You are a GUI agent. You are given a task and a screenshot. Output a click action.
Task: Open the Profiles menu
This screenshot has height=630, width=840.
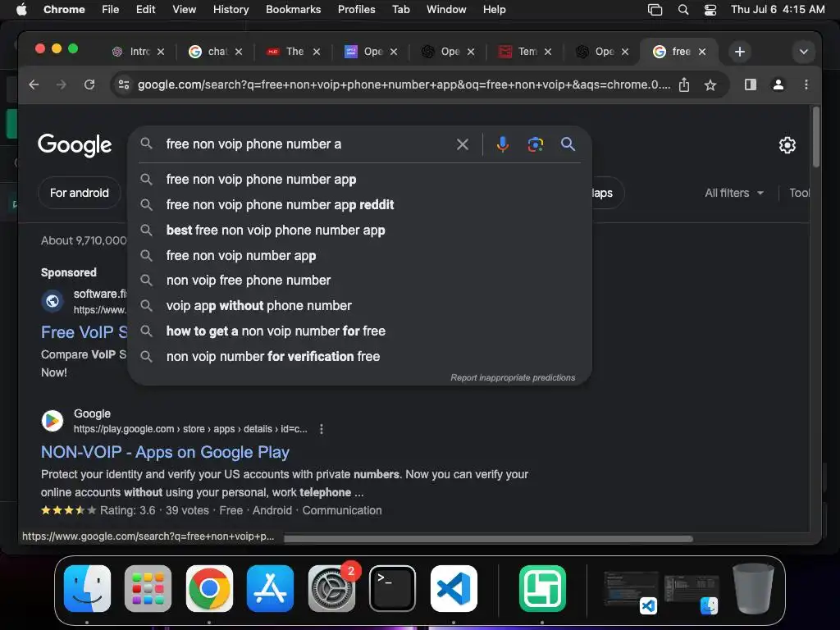click(x=356, y=9)
